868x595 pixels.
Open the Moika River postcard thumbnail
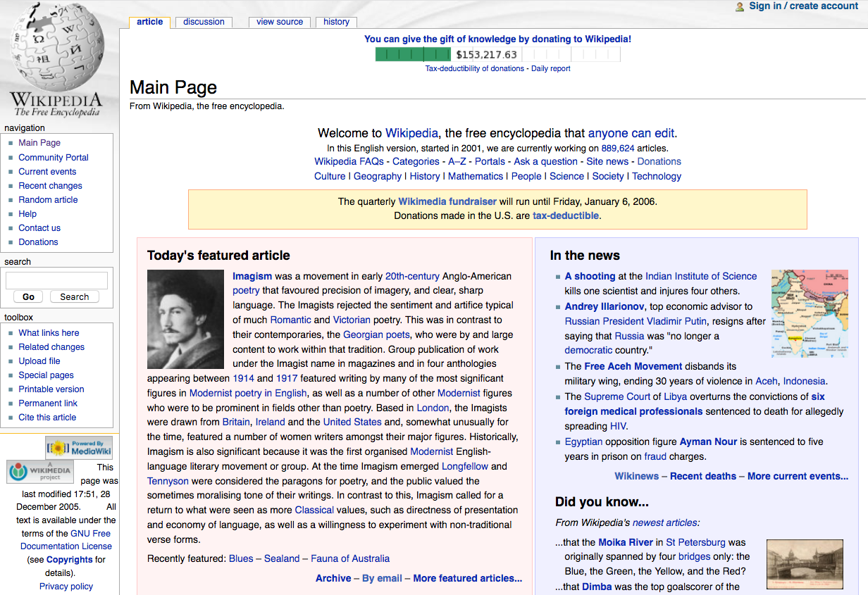click(805, 565)
